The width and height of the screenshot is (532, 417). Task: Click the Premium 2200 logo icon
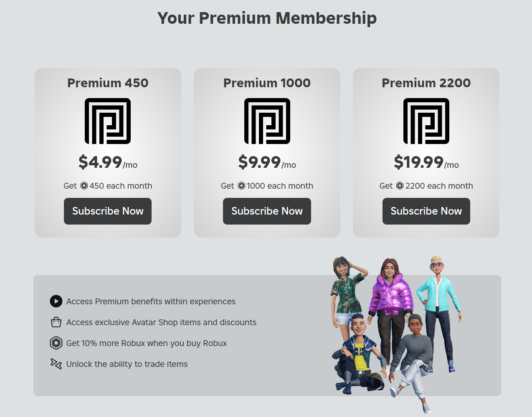(x=426, y=121)
